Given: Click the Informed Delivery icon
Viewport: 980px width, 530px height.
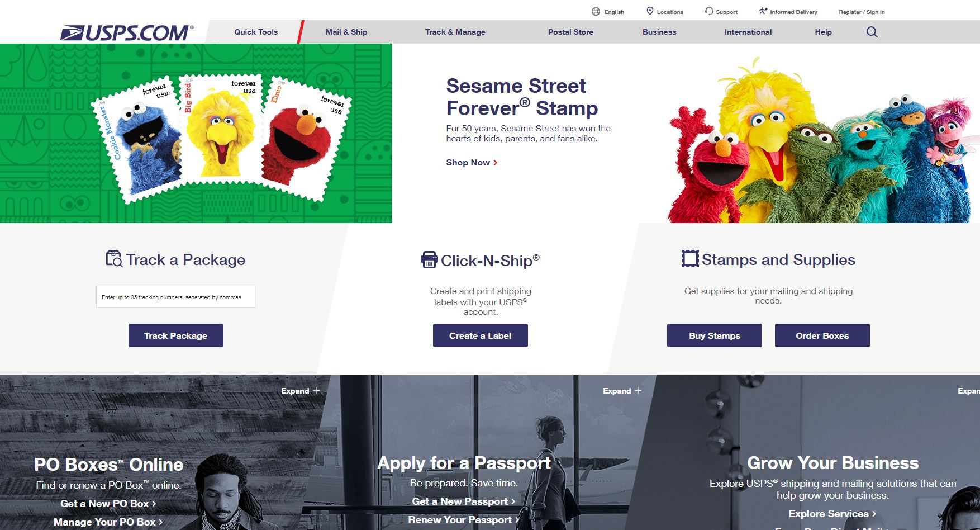Looking at the screenshot, I should tap(763, 11).
